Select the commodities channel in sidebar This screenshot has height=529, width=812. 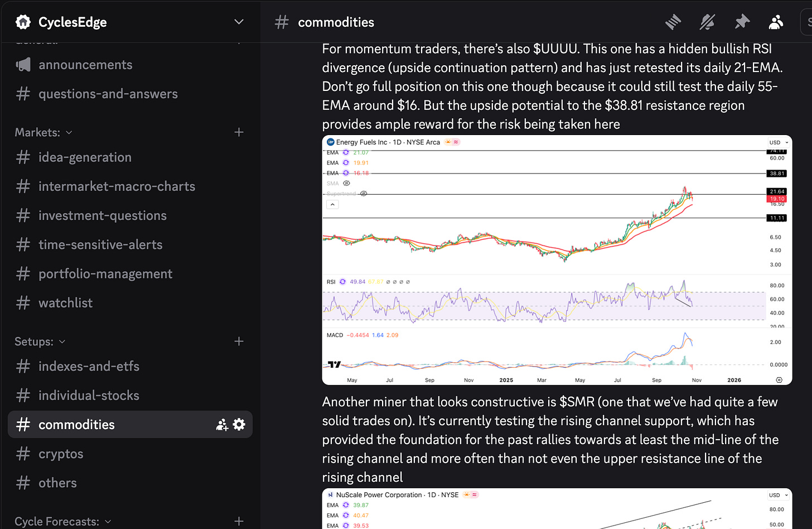[x=130, y=425]
